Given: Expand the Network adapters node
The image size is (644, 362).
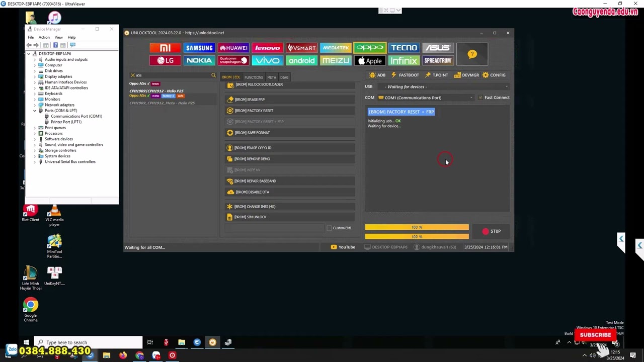Looking at the screenshot, I should [35, 105].
